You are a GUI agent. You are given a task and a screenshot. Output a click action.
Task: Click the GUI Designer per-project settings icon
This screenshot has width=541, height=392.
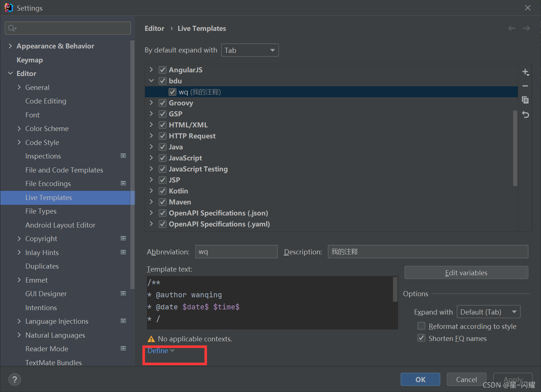[x=123, y=293]
